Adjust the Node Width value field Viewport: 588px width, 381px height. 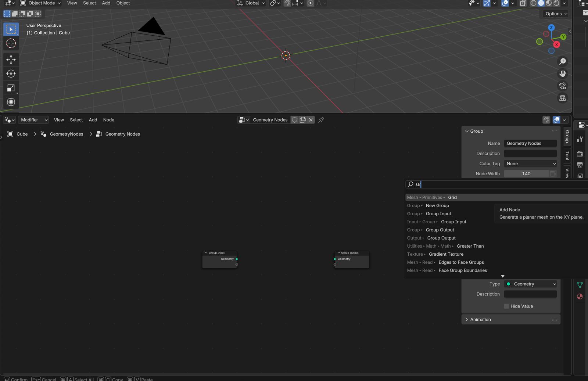pyautogui.click(x=526, y=174)
